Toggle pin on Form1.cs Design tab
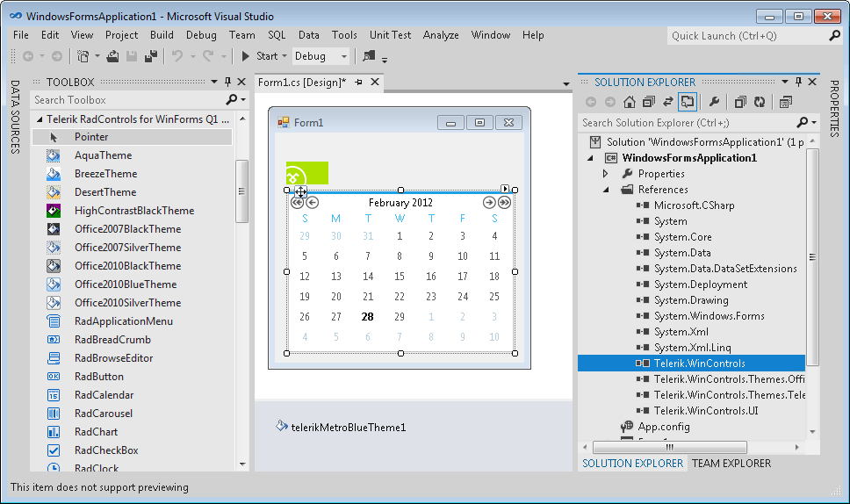Screen dimensions: 850x504 (x=358, y=82)
